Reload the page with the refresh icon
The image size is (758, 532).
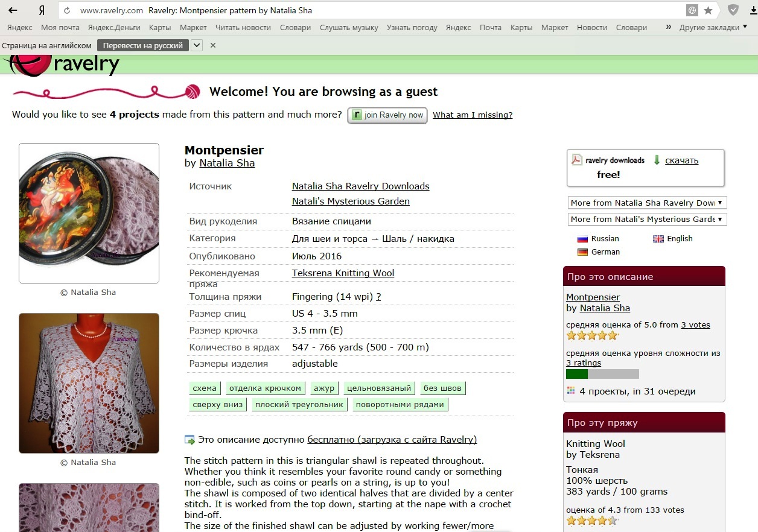[x=67, y=10]
